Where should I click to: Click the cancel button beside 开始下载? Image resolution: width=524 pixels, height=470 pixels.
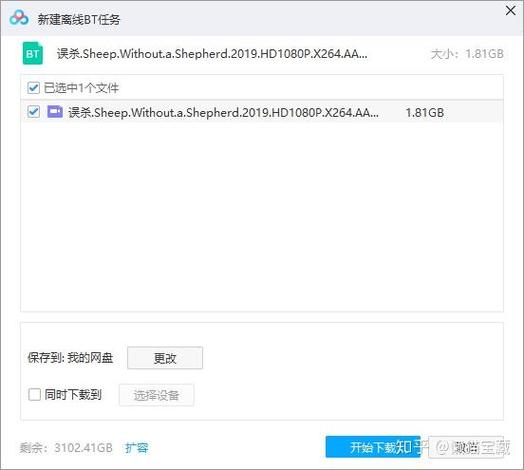click(466, 447)
